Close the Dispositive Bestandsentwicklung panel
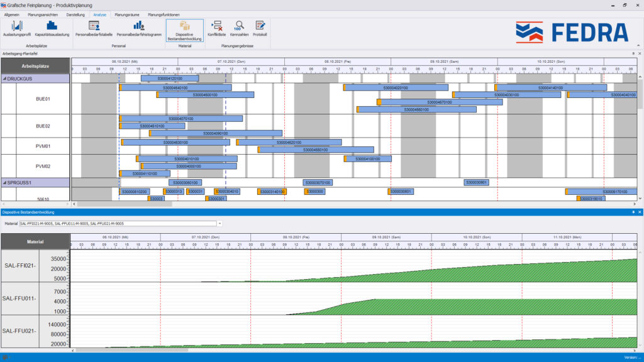The width and height of the screenshot is (644, 362). [x=640, y=212]
